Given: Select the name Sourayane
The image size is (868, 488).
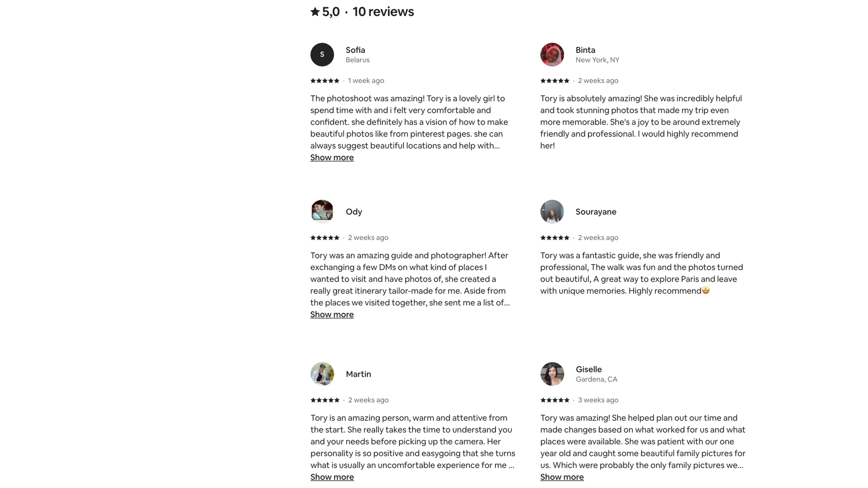Looking at the screenshot, I should point(596,211).
